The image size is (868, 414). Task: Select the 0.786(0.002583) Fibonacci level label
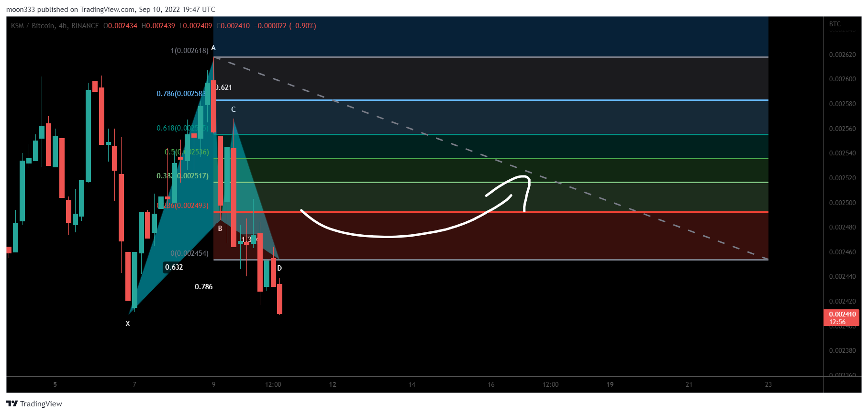coord(181,94)
